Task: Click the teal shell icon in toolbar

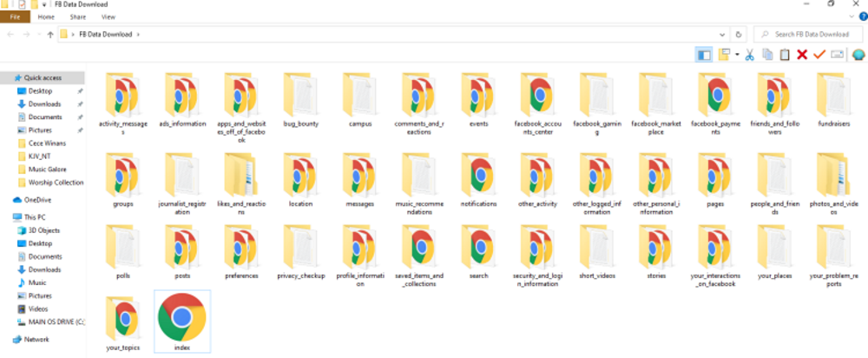Action: point(858,55)
